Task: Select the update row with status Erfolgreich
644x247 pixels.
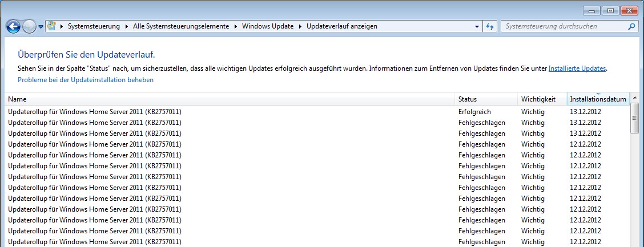Action: 317,112
